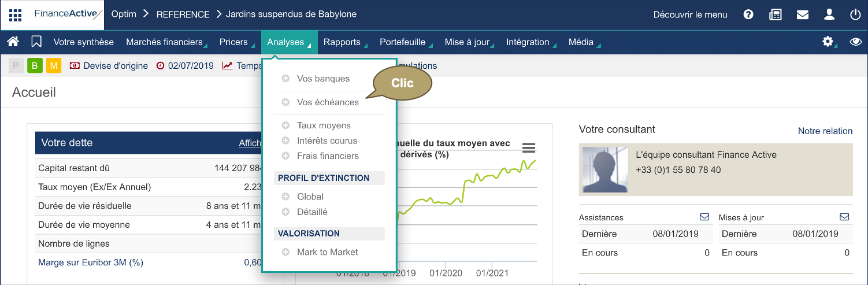This screenshot has width=868, height=285.
Task: Expand the Marchés financiers menu
Action: [x=166, y=42]
